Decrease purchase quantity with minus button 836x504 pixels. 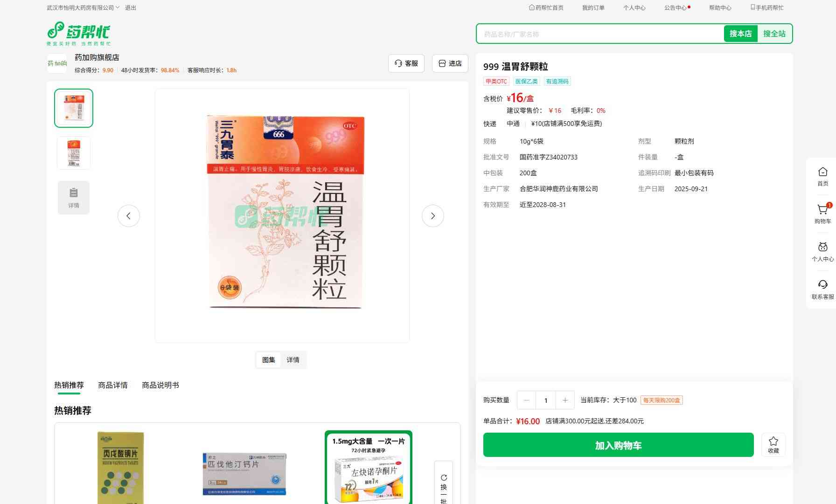click(527, 400)
